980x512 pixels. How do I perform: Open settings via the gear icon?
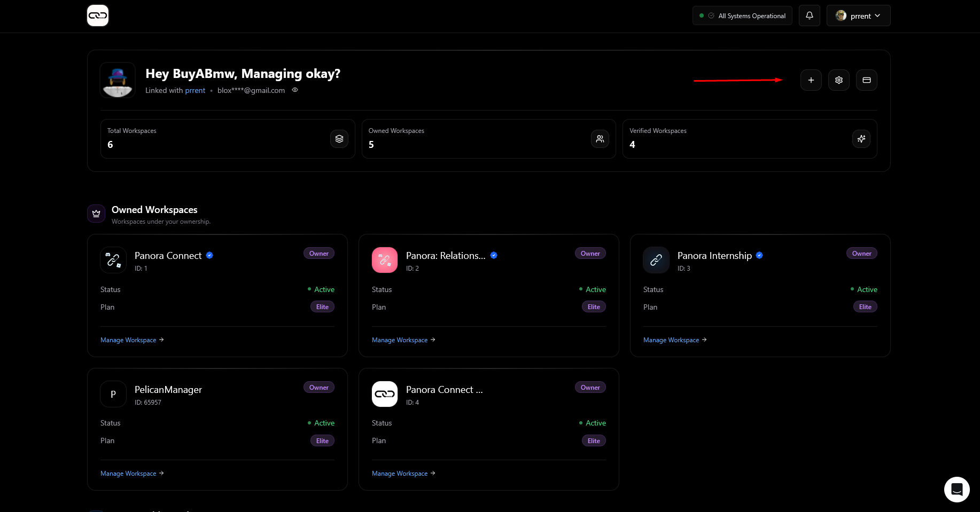pos(838,80)
